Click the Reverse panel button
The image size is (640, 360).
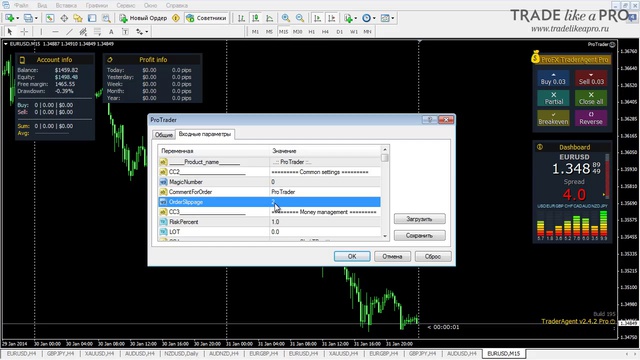pos(591,118)
